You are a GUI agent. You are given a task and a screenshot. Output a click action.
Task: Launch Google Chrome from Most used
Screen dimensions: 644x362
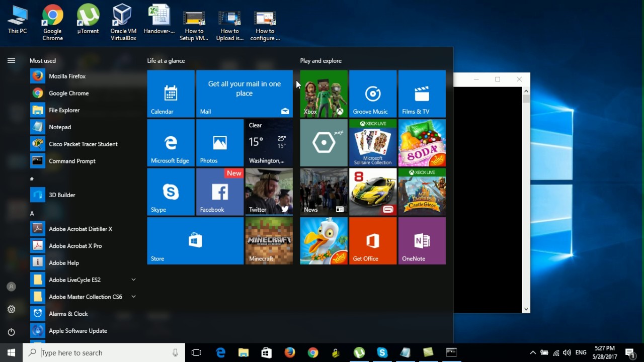tap(84, 93)
